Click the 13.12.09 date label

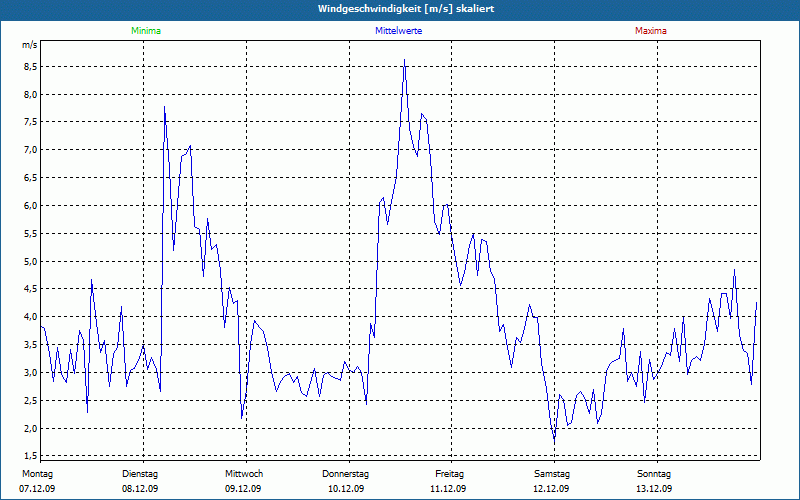click(x=654, y=489)
